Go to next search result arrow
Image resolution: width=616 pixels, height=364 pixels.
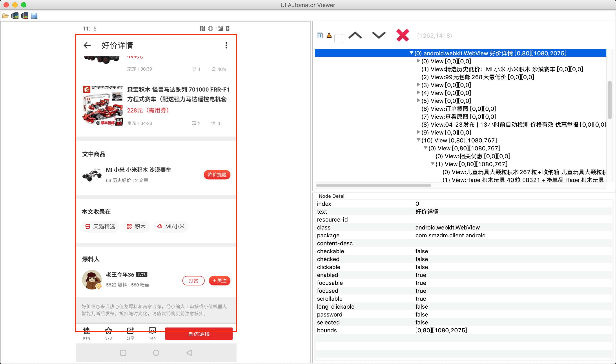379,35
